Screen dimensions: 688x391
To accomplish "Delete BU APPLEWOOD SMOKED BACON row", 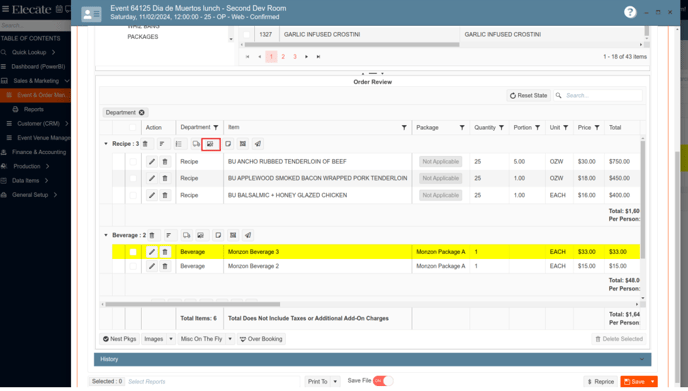I will (165, 179).
